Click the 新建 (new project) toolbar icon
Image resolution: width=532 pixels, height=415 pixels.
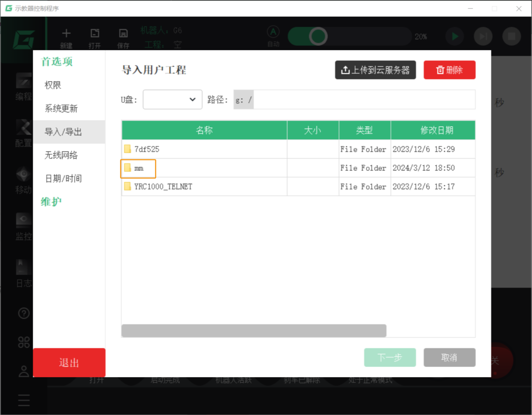(x=66, y=38)
